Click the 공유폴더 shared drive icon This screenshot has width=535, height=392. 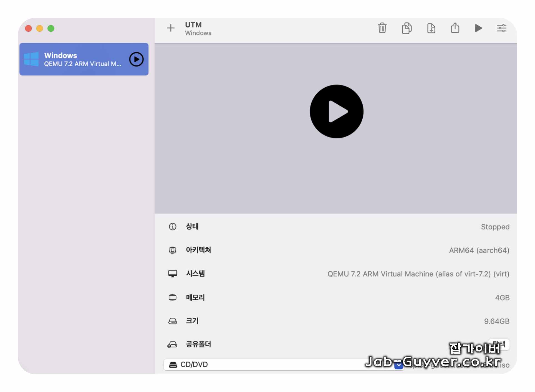coord(172,345)
